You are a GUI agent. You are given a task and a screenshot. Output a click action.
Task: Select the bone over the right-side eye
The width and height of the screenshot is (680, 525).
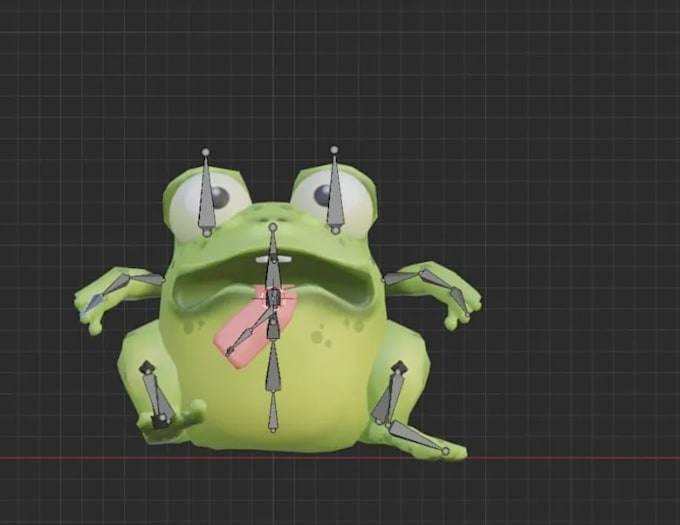point(335,193)
